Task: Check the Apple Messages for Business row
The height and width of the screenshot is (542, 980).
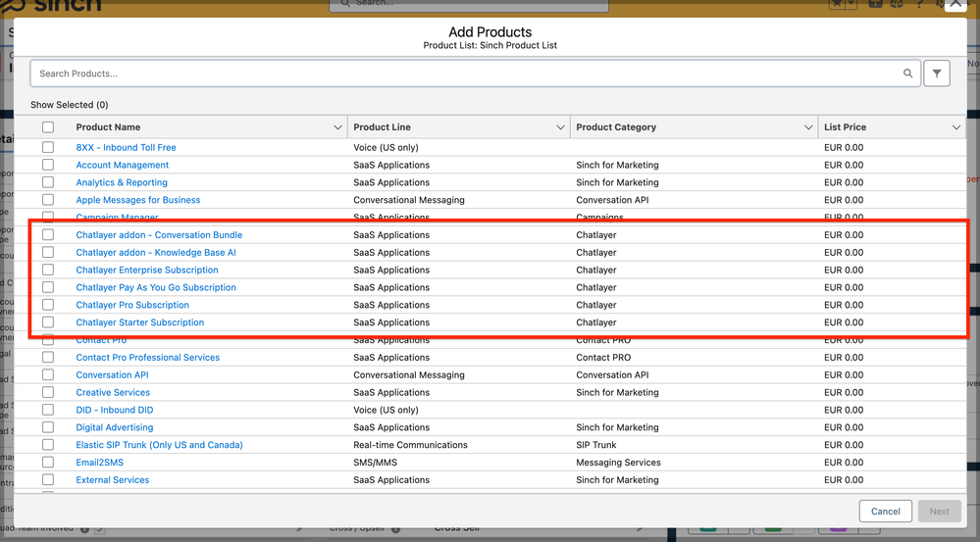Action: (x=48, y=200)
